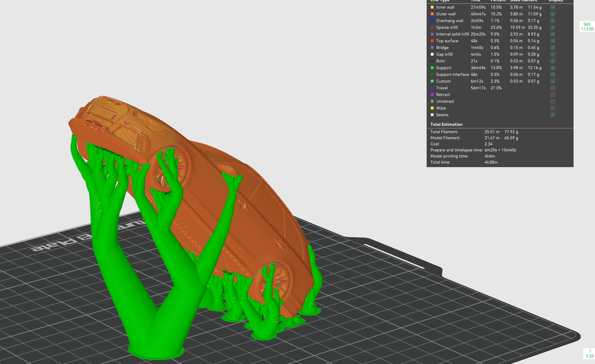
Task: Toggle Brim display checkbox
Action: tap(552, 61)
